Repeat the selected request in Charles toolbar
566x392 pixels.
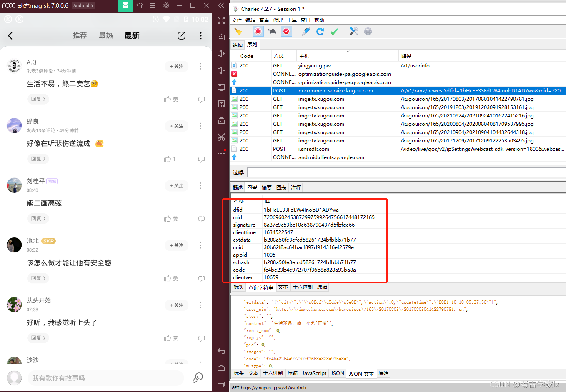(x=320, y=31)
